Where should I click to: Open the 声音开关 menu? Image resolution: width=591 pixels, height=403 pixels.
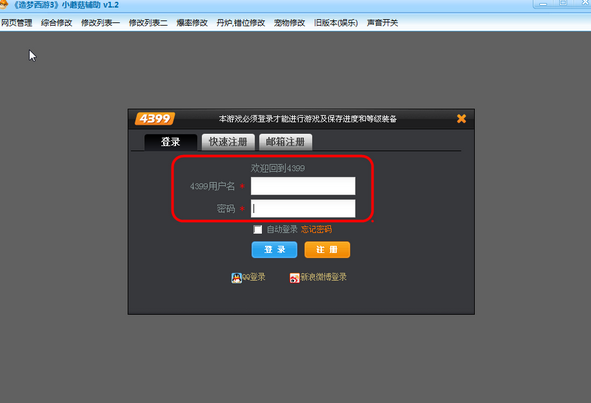pyautogui.click(x=382, y=23)
